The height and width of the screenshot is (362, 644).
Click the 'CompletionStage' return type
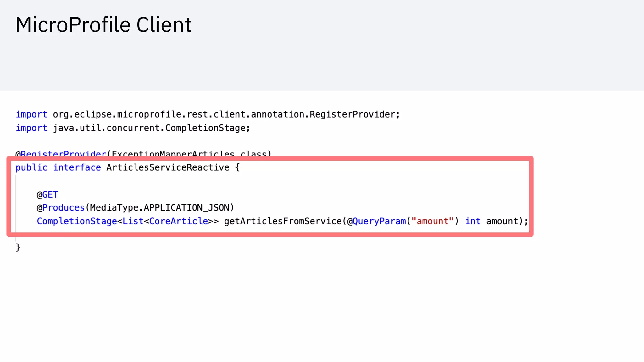point(77,221)
